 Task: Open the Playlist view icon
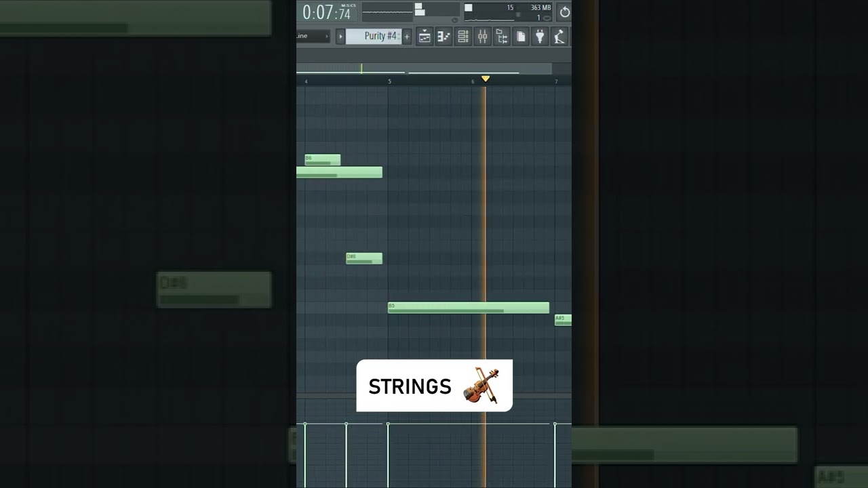(x=425, y=37)
